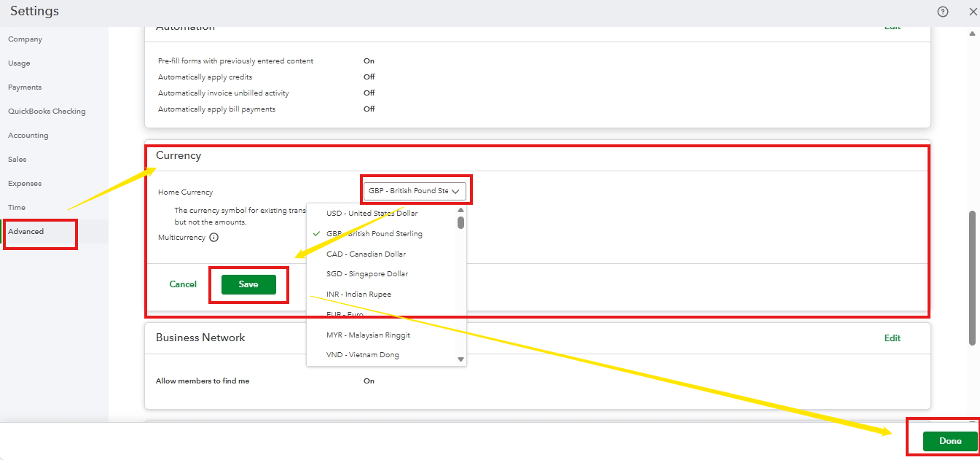Image resolution: width=980 pixels, height=460 pixels.
Task: Click the currency list scrollbar thumb
Action: pos(460,222)
